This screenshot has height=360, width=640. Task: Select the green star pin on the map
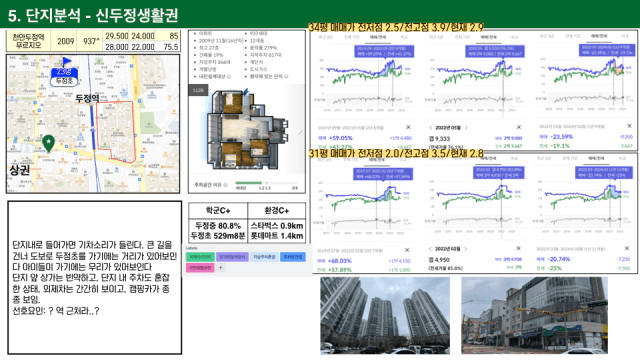(49, 144)
